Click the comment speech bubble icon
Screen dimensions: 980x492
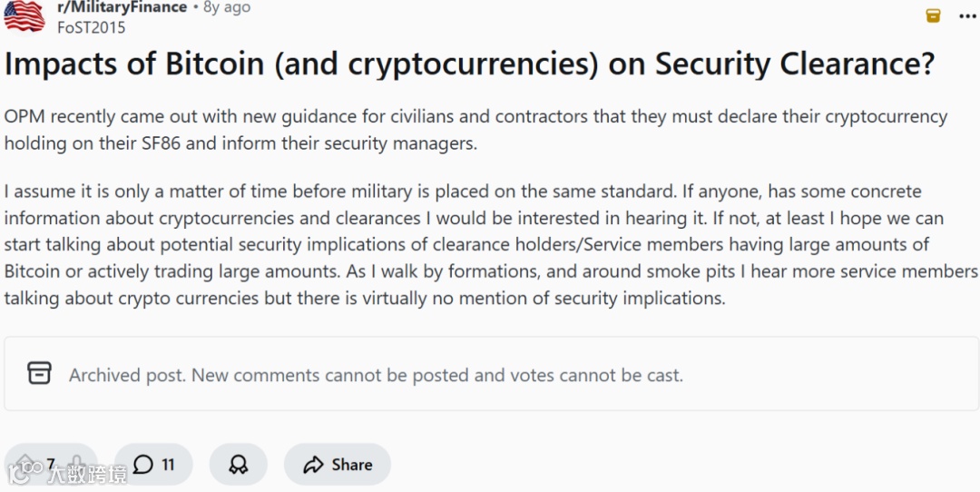143,465
